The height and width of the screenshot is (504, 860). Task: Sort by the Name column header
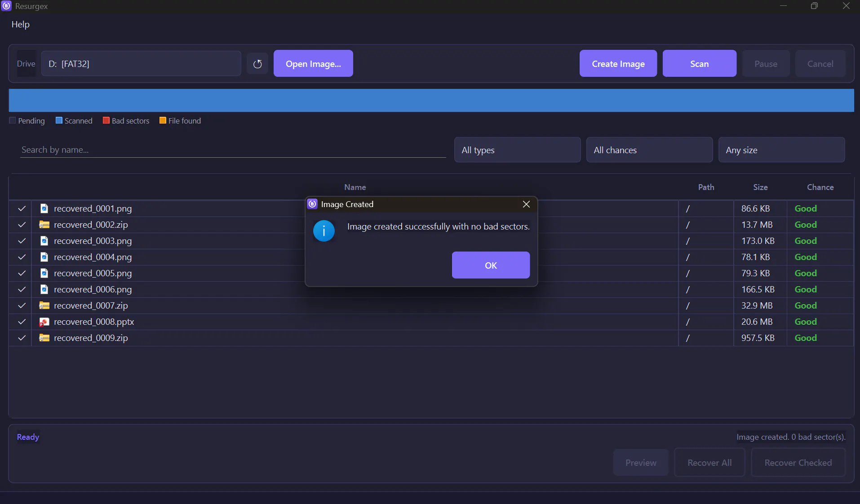[355, 187]
